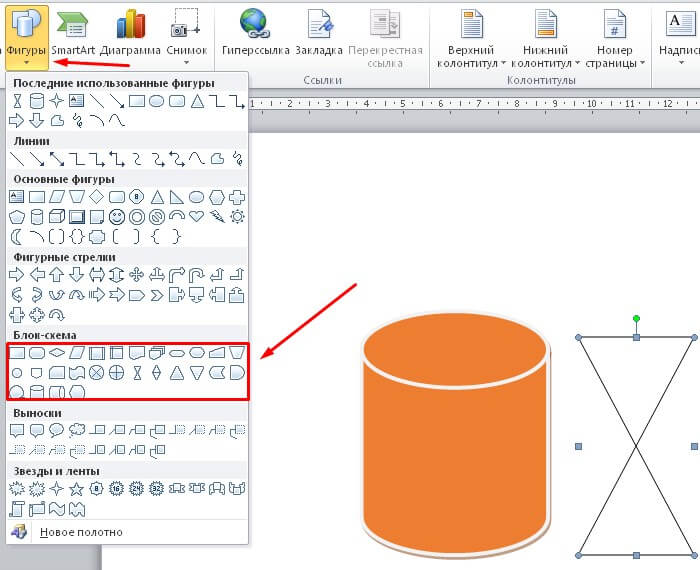Choose Новое полотно at gallery bottom
Screen dimensions: 700x570
click(x=81, y=532)
